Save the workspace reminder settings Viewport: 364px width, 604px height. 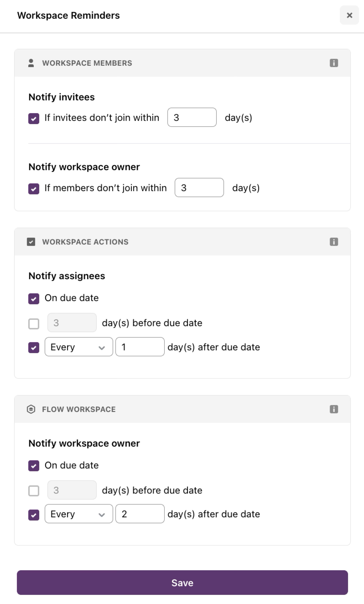182,582
